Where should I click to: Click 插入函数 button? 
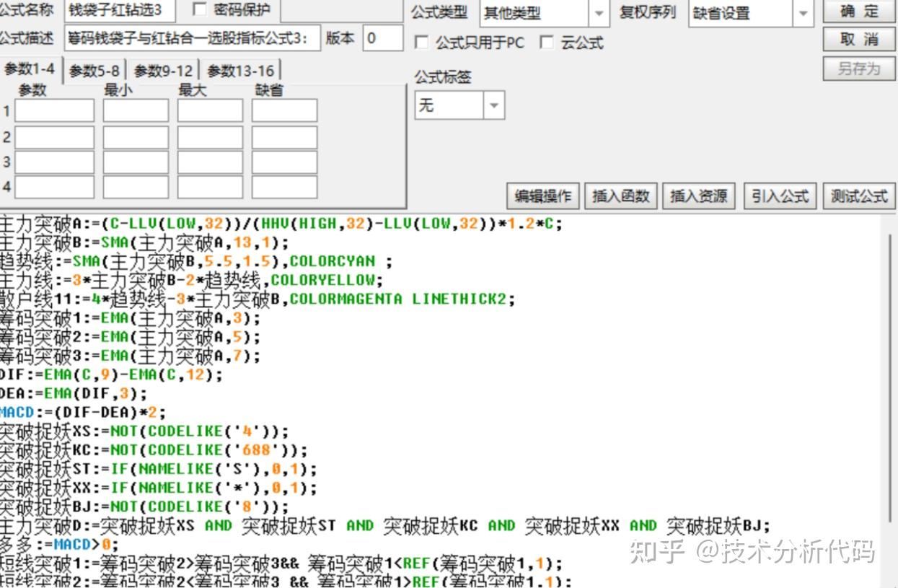pos(621,196)
